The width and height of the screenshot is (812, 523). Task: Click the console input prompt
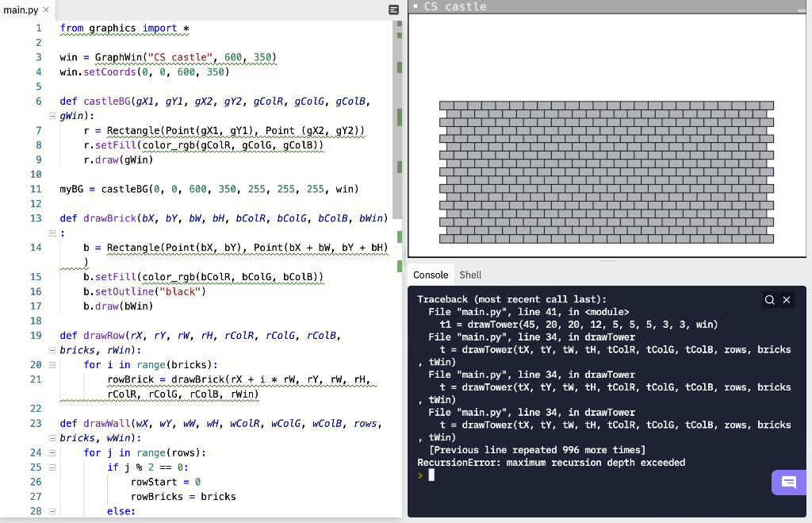click(x=431, y=475)
